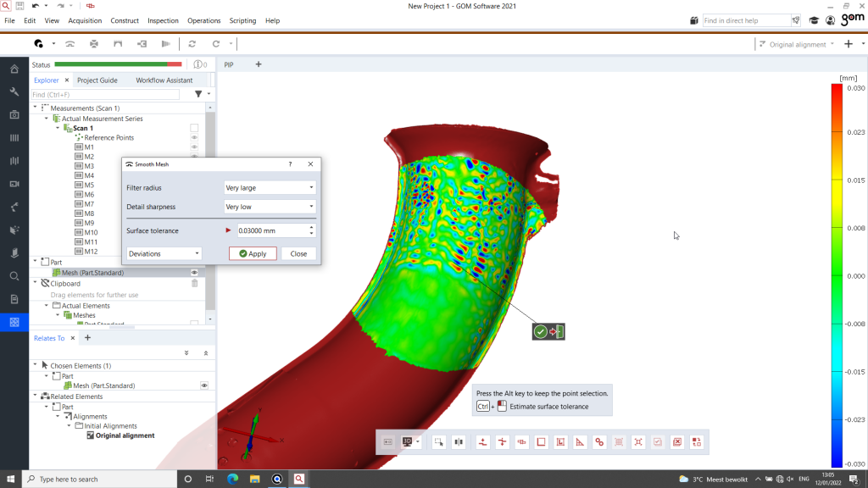Click the zoom-to-fit frame icon
This screenshot has height=488, width=868.
pos(638,442)
